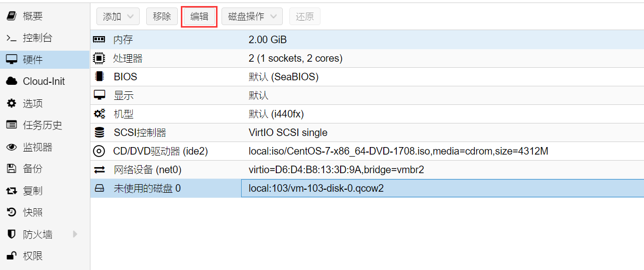Click the network arrows icon for 网络设备
Image resolution: width=644 pixels, height=270 pixels.
coord(99,170)
